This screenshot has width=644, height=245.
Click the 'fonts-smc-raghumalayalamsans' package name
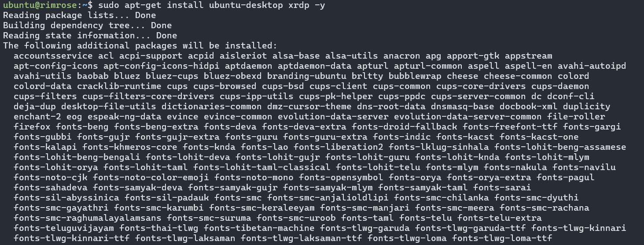(88, 218)
